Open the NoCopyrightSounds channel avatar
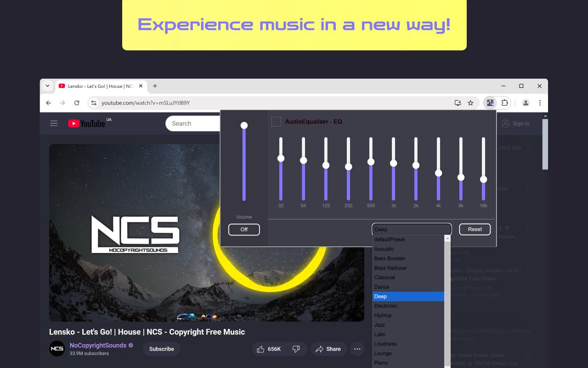 57,349
